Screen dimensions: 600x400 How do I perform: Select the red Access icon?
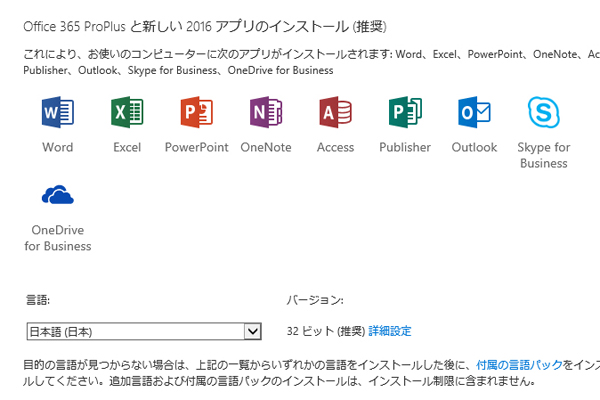(335, 113)
